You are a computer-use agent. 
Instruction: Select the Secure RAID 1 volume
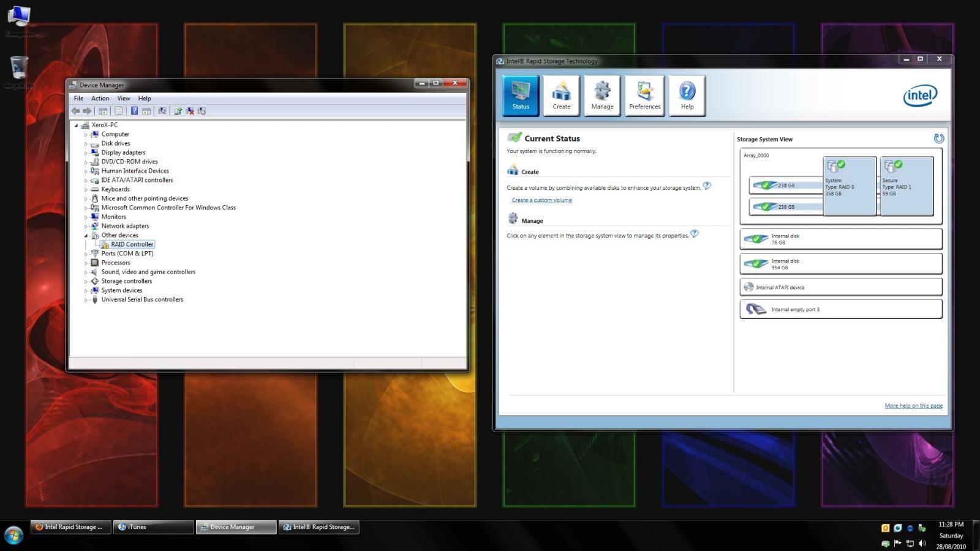[907, 186]
